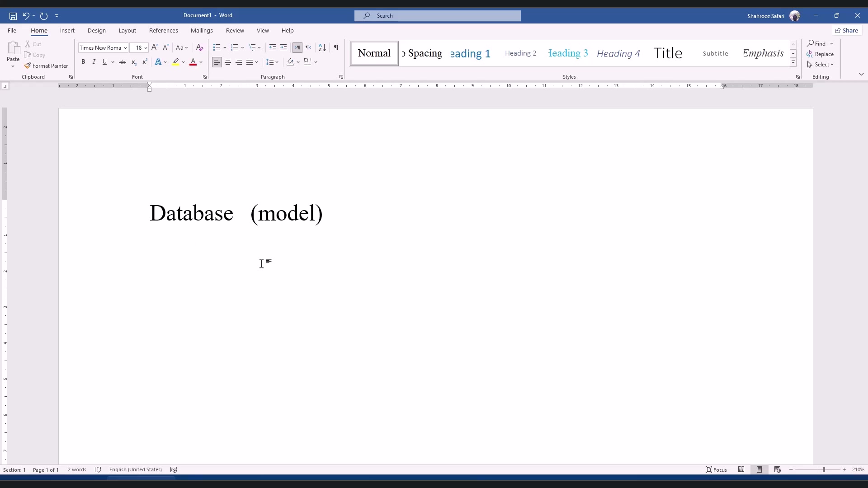868x488 pixels.
Task: Switch to Web Layout view
Action: click(x=778, y=470)
